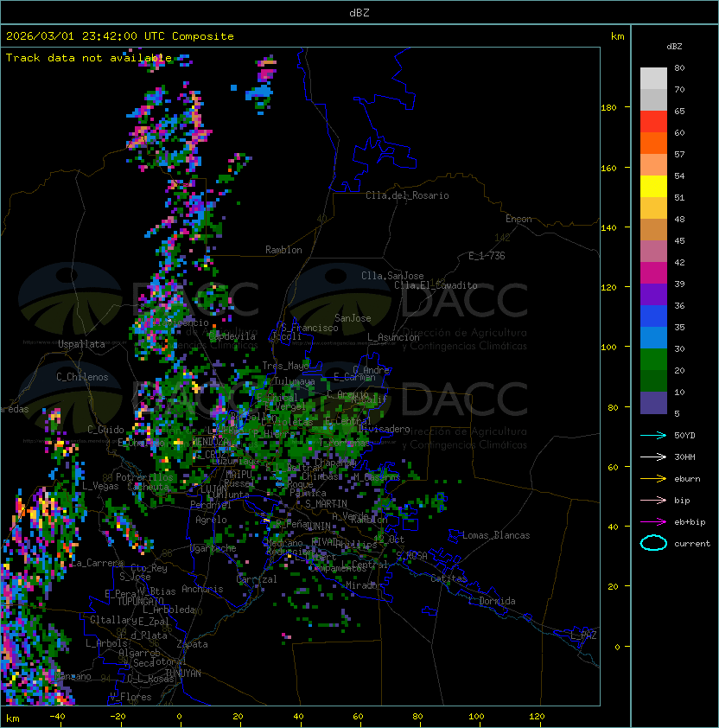Select the bright yellow swatch below 54
Viewport: 719px width, 728px height.
coord(653,187)
